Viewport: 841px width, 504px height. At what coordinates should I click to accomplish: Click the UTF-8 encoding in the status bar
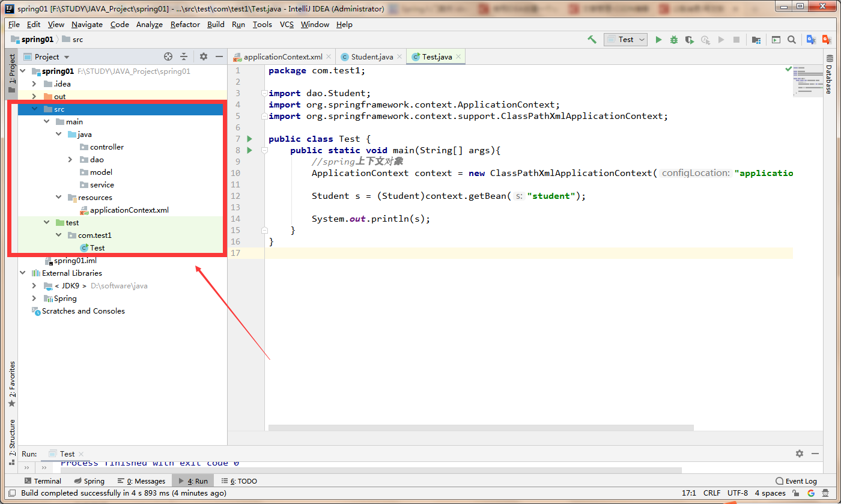[738, 493]
